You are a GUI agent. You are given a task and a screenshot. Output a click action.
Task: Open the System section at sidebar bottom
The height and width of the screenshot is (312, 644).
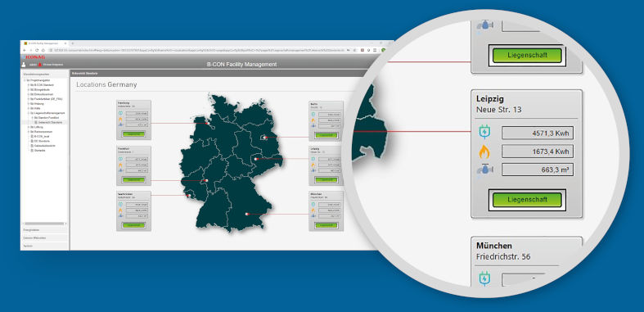click(45, 246)
